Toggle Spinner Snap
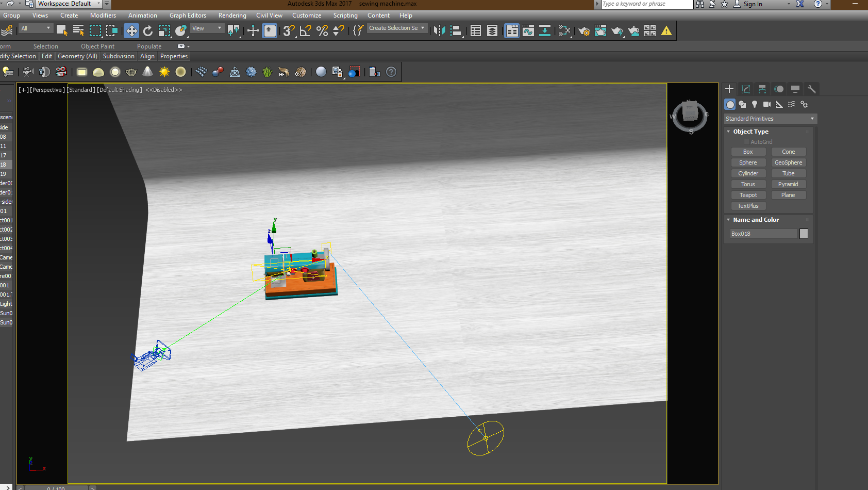Viewport: 868px width, 490px height. point(339,31)
